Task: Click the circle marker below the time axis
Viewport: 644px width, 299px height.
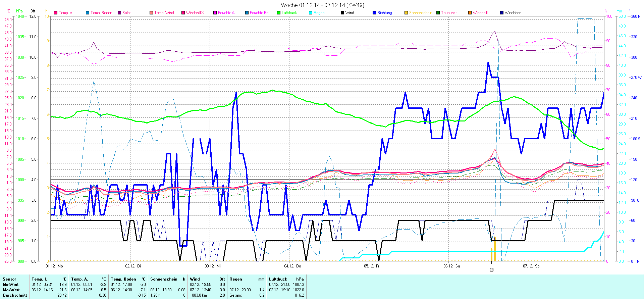Action: [492, 269]
